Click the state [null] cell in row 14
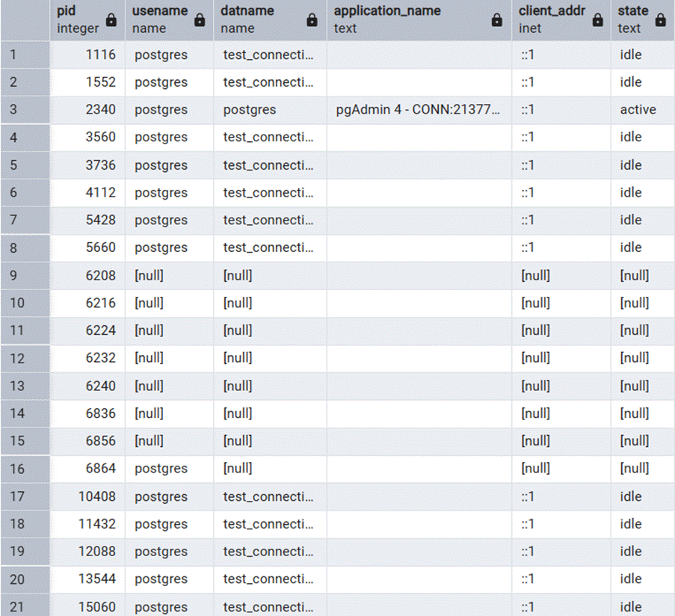Viewport: 675px width, 616px height. pos(643,413)
